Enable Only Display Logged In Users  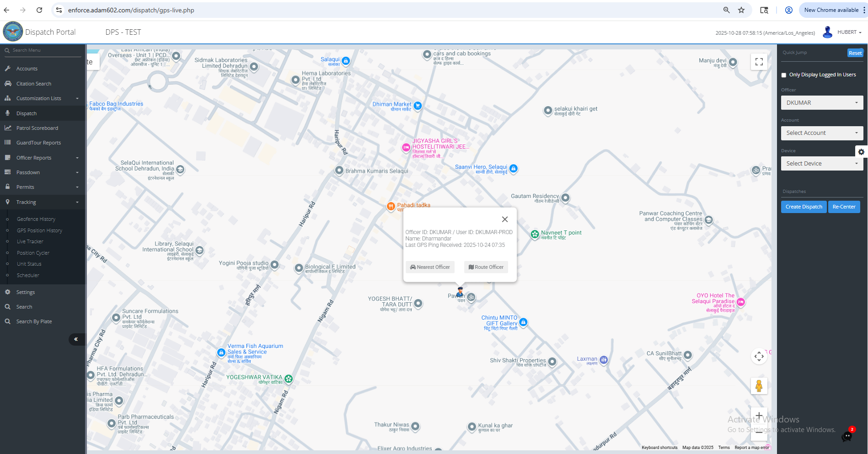[x=784, y=75]
